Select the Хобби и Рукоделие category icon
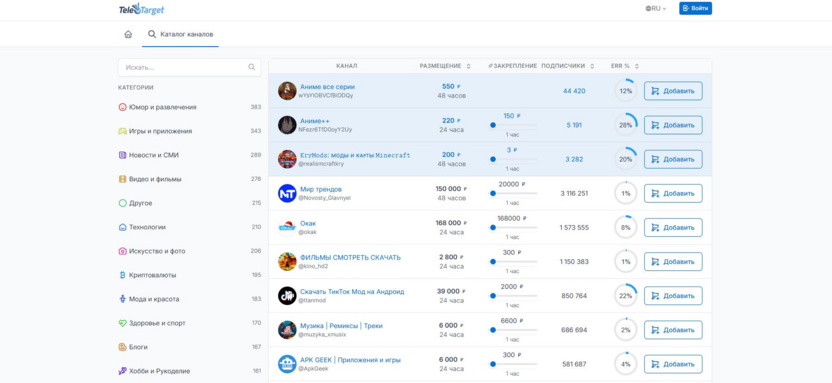Image resolution: width=832 pixels, height=383 pixels. 123,371
